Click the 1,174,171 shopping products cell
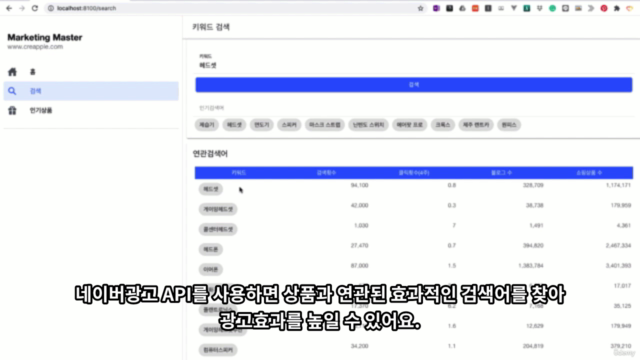Viewport: 640px width, 360px height. pyautogui.click(x=618, y=185)
